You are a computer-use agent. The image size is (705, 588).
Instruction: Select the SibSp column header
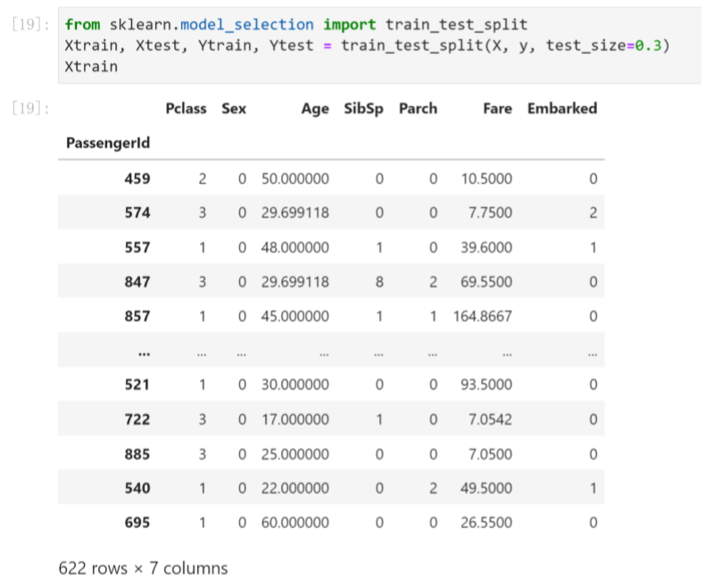(363, 109)
